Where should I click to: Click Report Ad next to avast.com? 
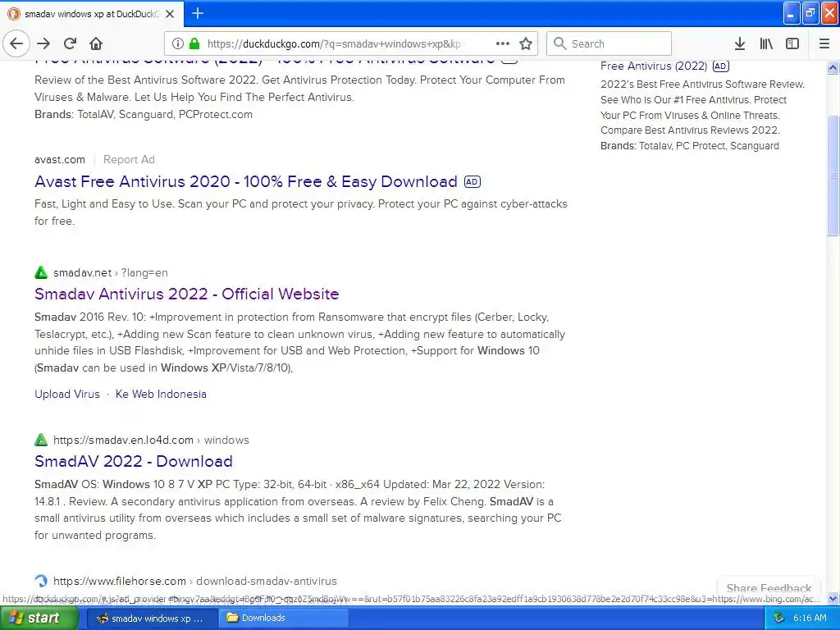129,160
